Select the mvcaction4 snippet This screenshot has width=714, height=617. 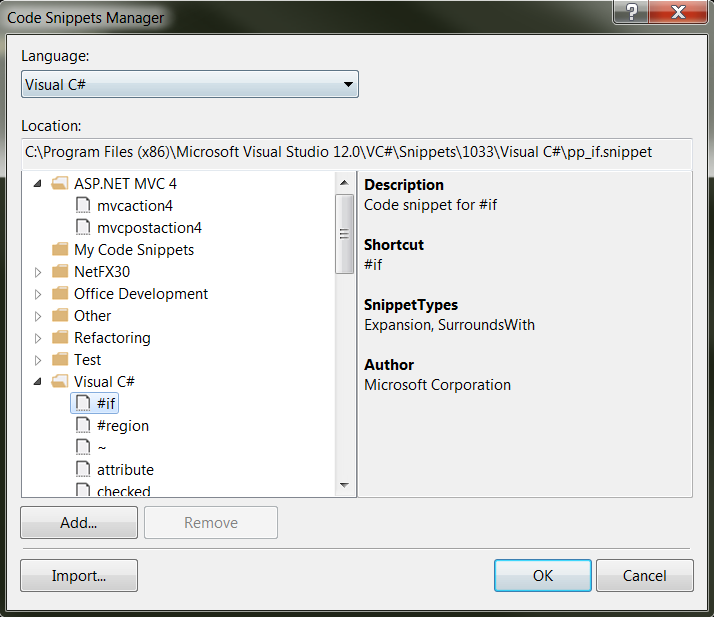tap(135, 206)
